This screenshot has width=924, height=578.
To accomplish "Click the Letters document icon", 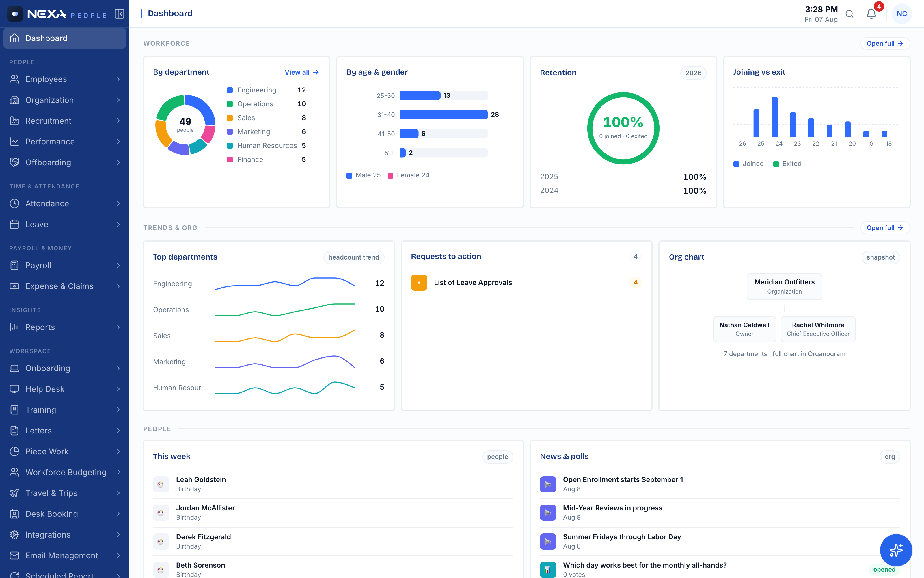I will (14, 431).
